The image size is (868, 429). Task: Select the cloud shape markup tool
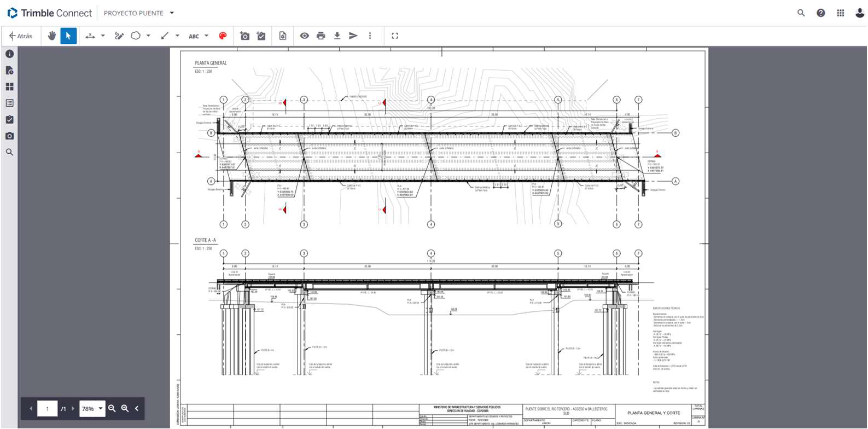pyautogui.click(x=136, y=36)
